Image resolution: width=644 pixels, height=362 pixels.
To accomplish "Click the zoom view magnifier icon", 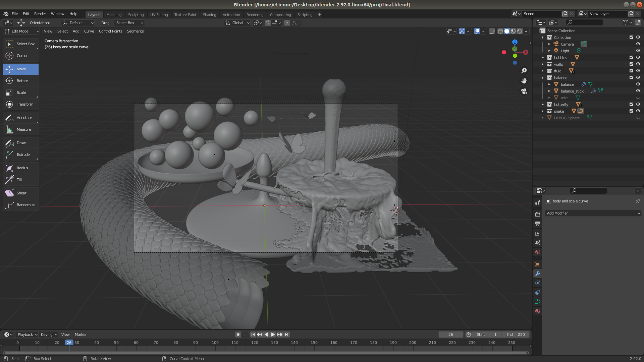I will click(524, 71).
